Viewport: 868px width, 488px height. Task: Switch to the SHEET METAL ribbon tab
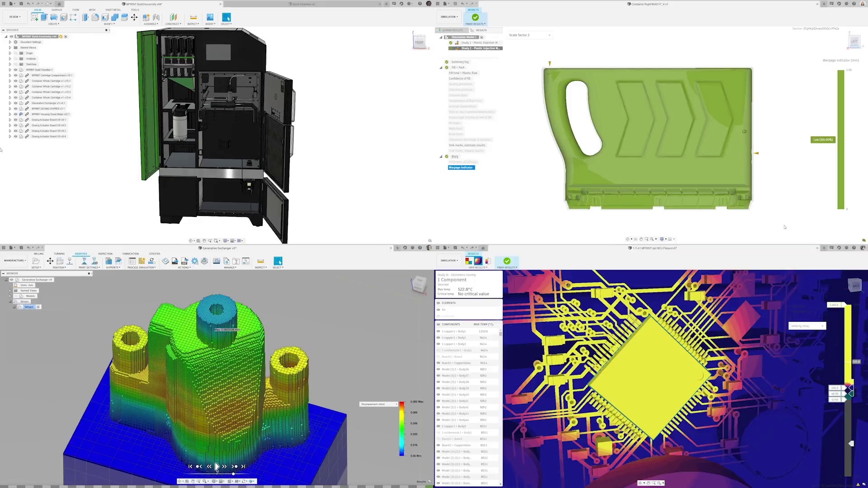113,9
